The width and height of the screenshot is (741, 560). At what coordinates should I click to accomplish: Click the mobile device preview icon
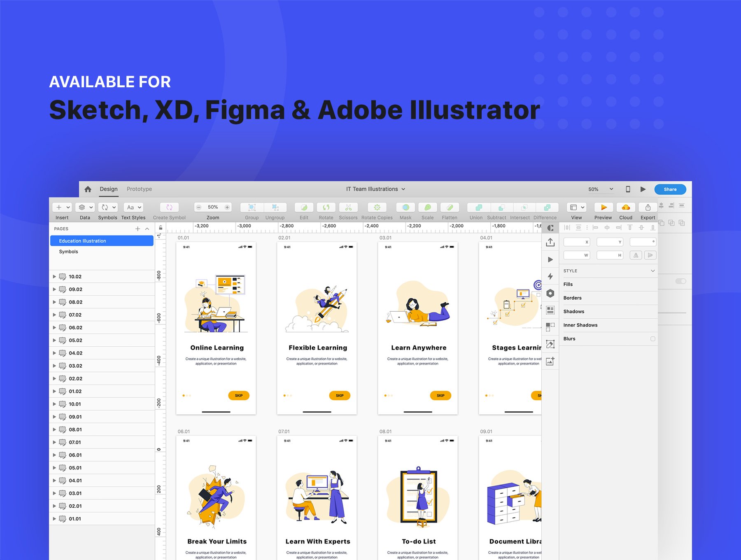pos(628,189)
